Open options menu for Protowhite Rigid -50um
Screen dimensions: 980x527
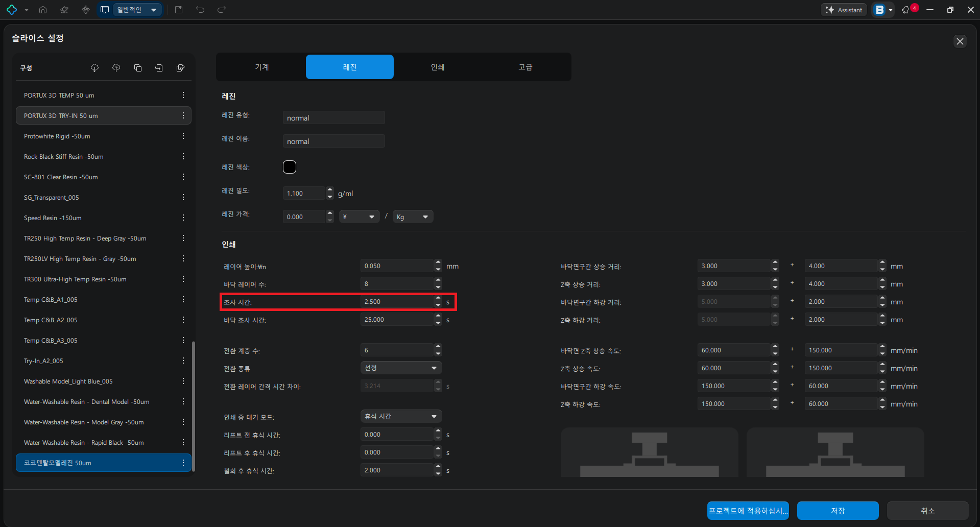pos(183,136)
